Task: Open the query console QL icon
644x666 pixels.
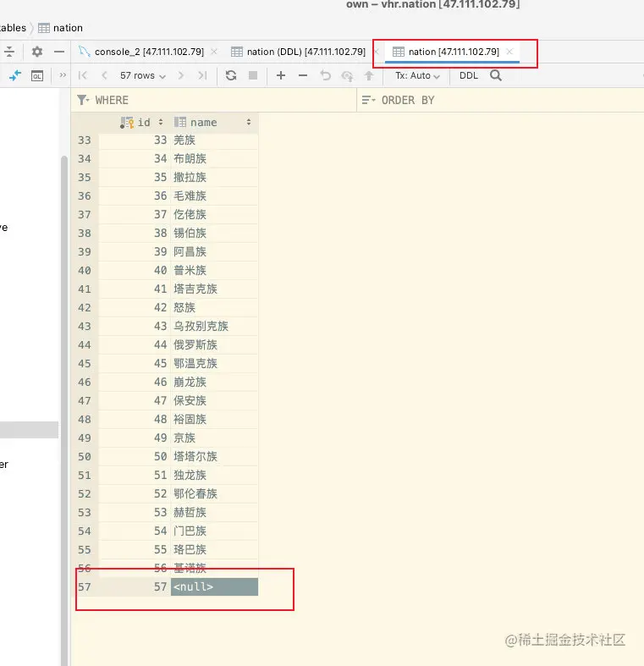Action: coord(37,75)
